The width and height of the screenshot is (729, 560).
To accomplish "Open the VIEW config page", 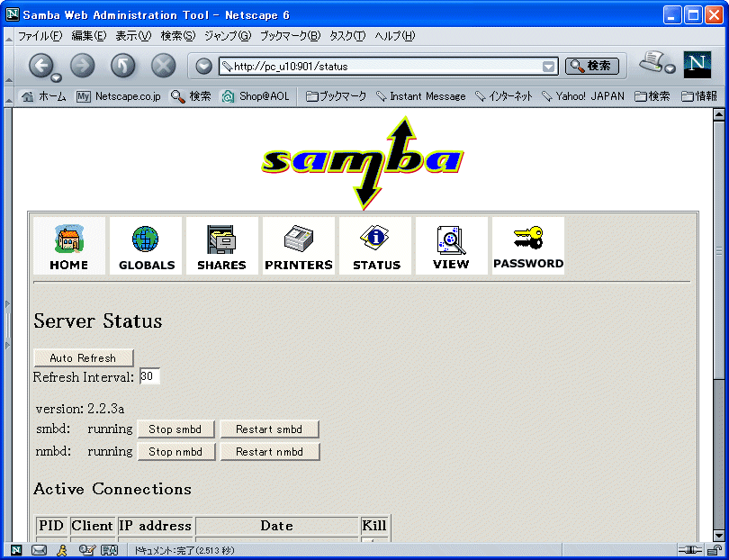I will click(452, 246).
